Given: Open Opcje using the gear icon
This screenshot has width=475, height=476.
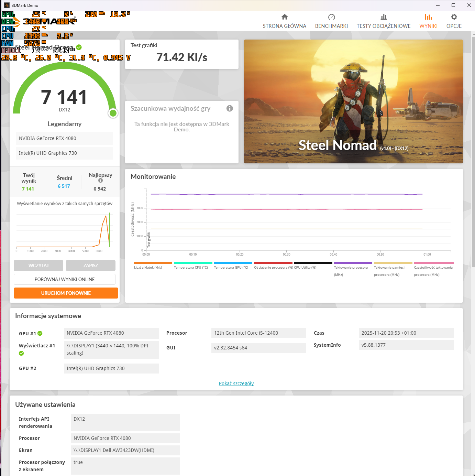Looking at the screenshot, I should click(454, 17).
